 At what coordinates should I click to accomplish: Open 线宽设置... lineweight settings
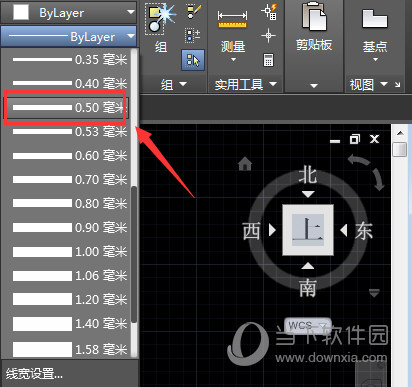[34, 374]
